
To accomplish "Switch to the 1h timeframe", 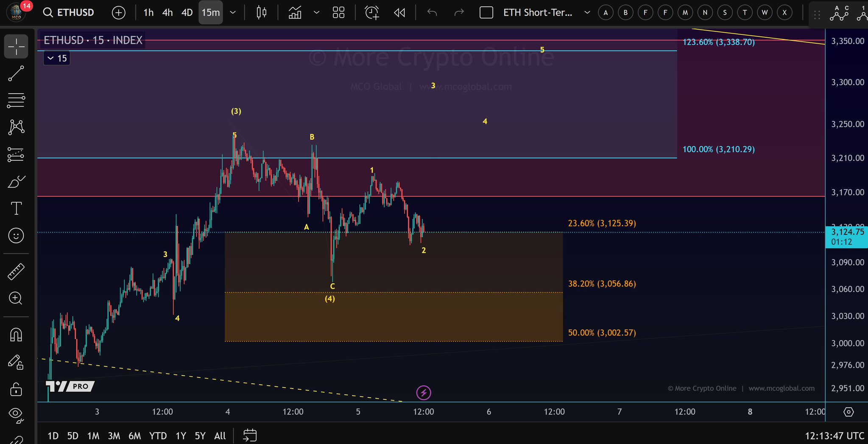I will [148, 13].
